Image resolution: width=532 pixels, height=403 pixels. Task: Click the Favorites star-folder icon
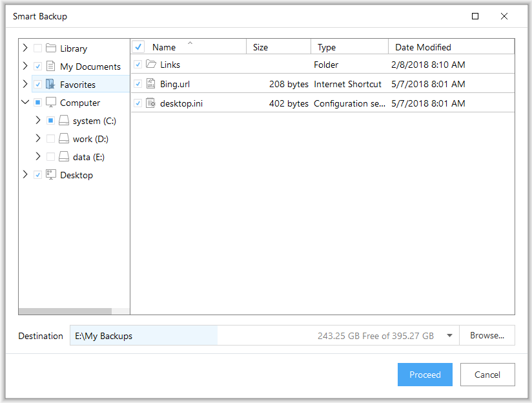click(50, 85)
